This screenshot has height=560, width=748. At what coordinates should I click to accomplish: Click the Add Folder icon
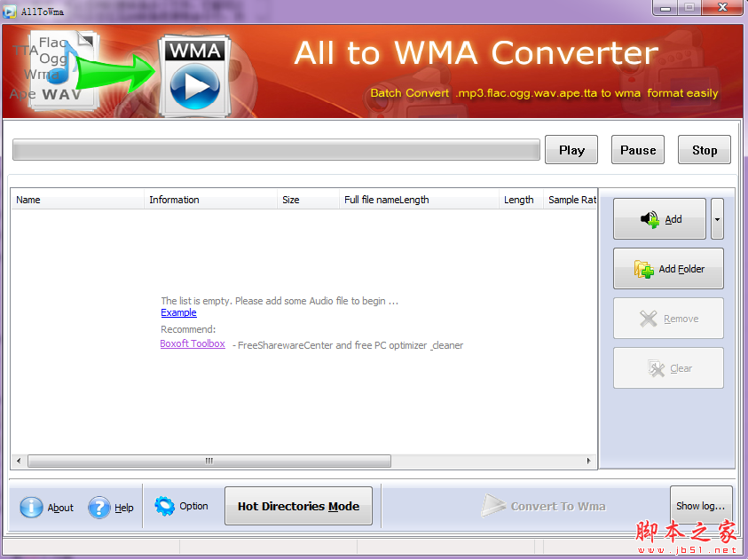(643, 269)
